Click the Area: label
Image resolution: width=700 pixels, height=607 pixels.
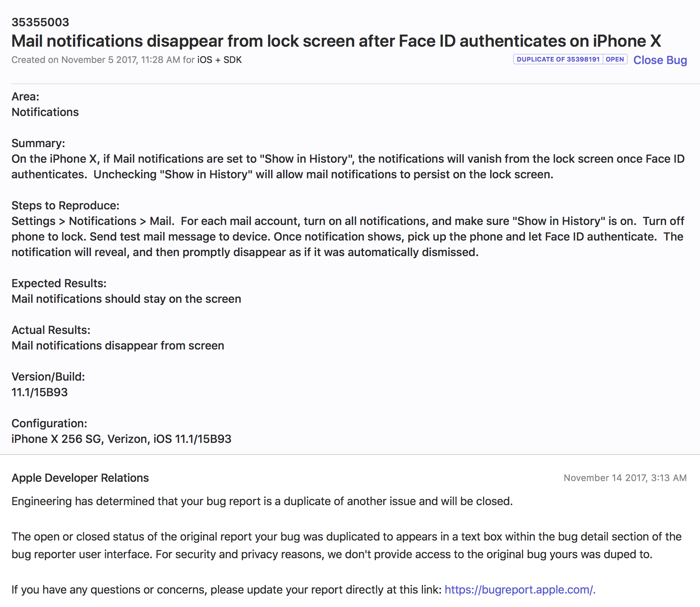click(25, 97)
